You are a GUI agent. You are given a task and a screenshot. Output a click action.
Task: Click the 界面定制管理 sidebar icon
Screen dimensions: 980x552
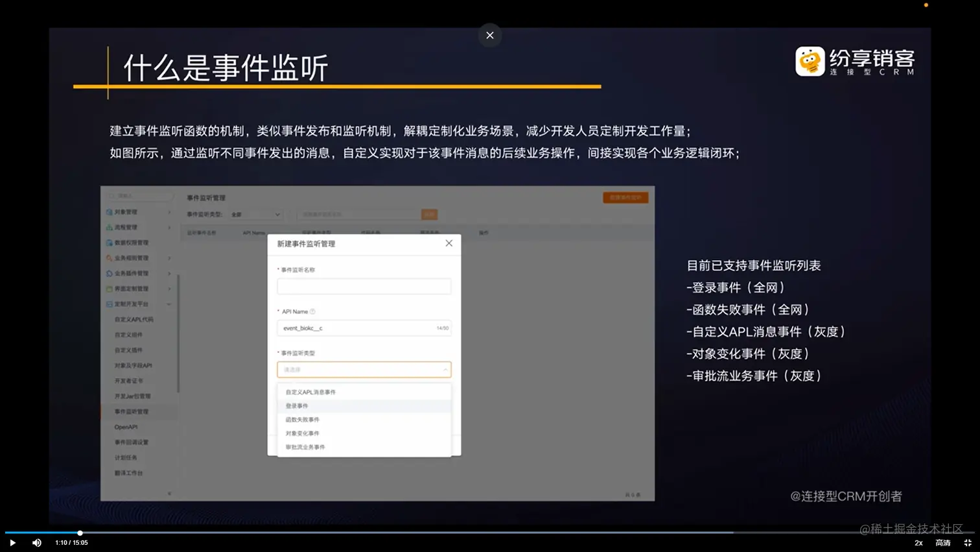(x=109, y=289)
